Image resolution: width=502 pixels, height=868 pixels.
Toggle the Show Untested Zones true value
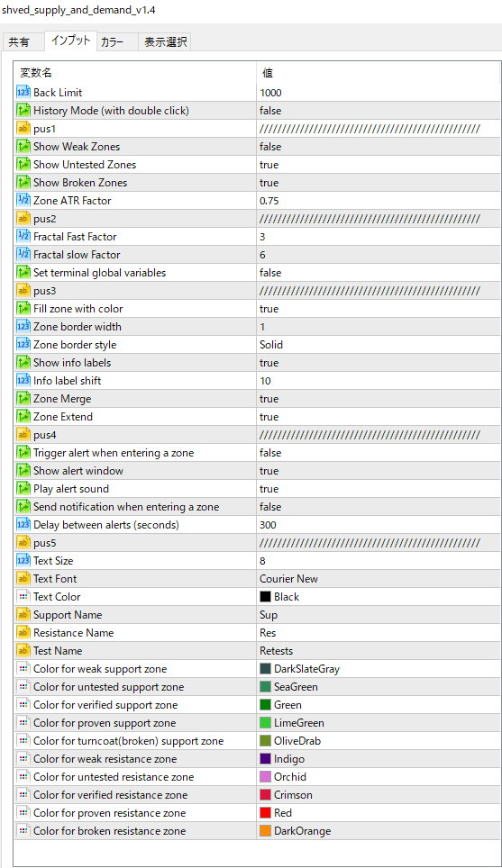[x=379, y=165]
